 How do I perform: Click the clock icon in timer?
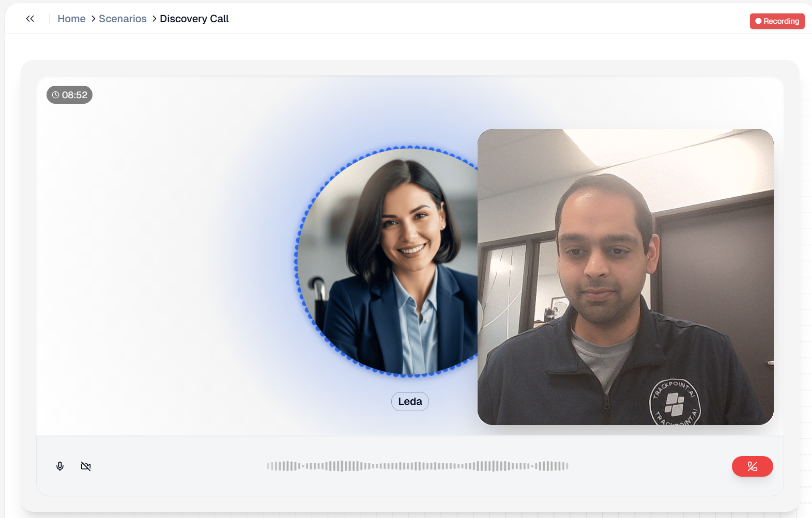55,95
